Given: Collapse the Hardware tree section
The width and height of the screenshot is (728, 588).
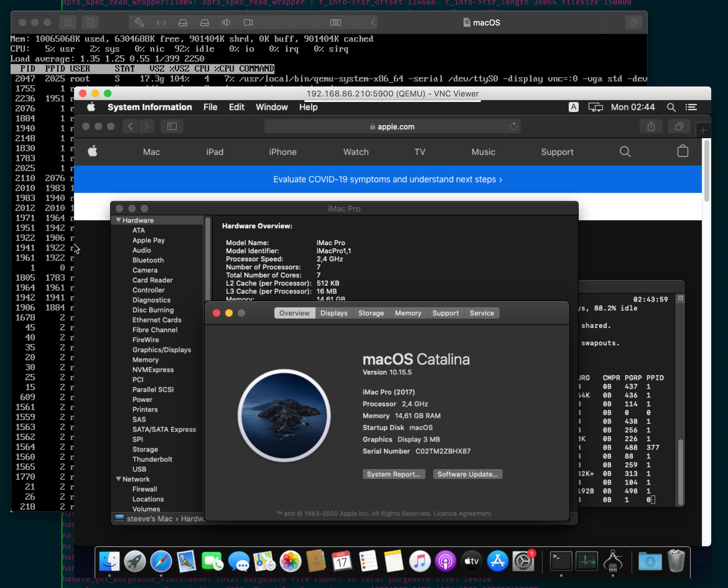Looking at the screenshot, I should click(x=119, y=220).
